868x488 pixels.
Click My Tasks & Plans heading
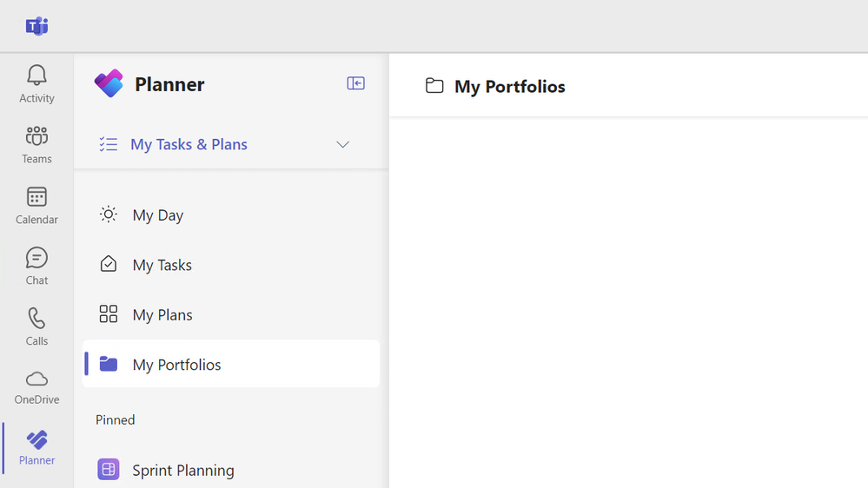click(189, 144)
